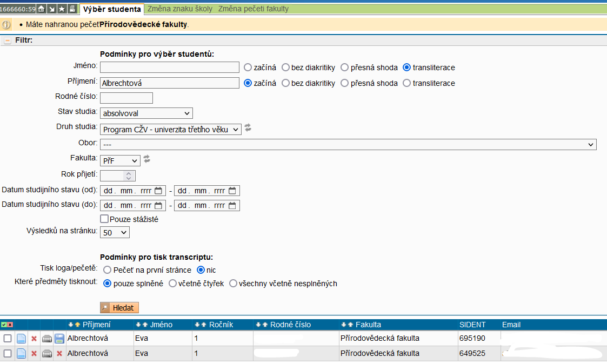Image resolution: width=607 pixels, height=364 pixels.
Task: Click Příjmení input containing Albrechtová
Action: [170, 83]
